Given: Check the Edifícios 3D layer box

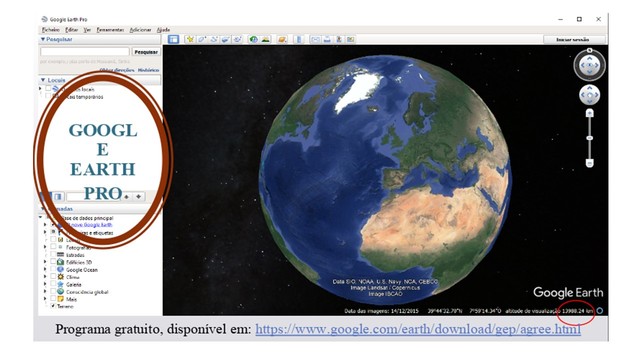Looking at the screenshot, I should [53, 262].
